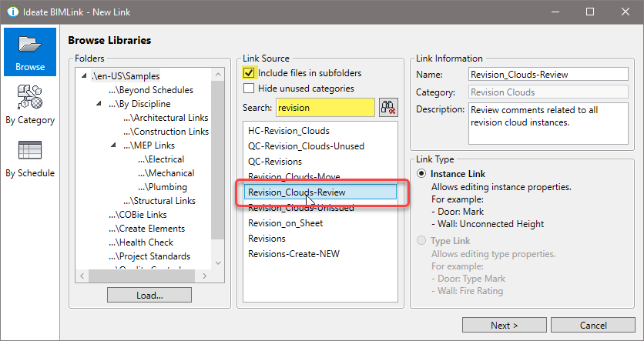The width and height of the screenshot is (644, 341).
Task: Select the Construction Links folder
Action: point(166,132)
